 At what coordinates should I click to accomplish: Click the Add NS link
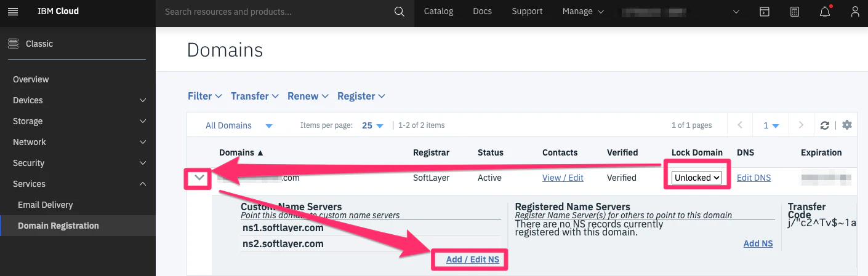point(758,243)
